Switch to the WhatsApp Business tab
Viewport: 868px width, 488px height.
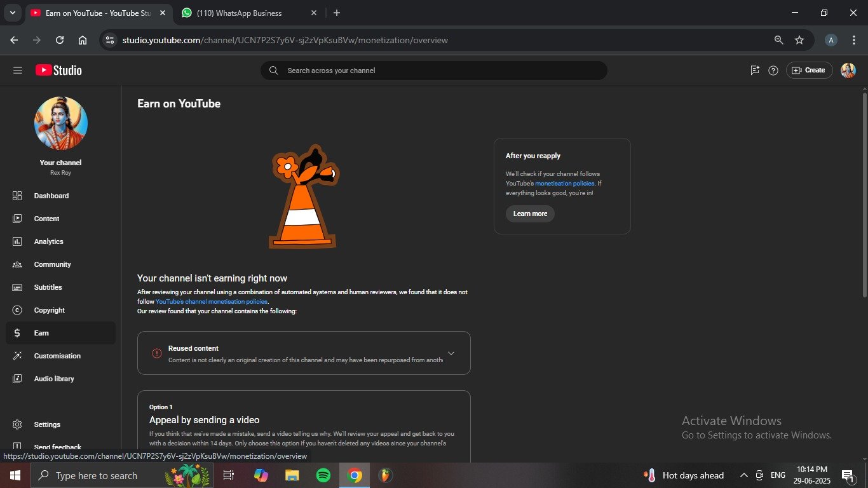[248, 13]
